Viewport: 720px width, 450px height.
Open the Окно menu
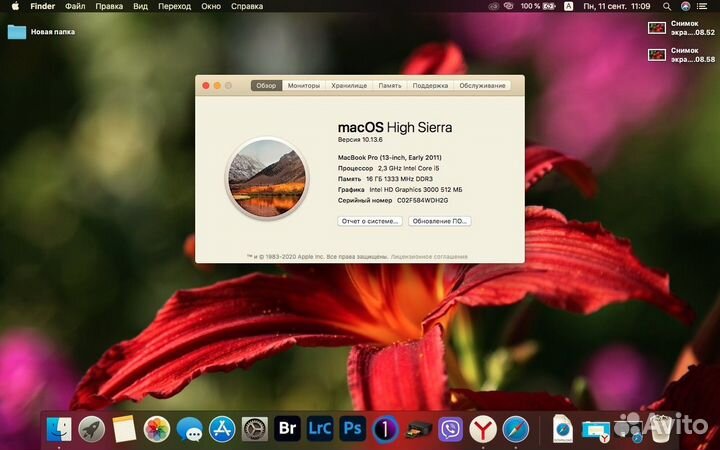[x=211, y=6]
